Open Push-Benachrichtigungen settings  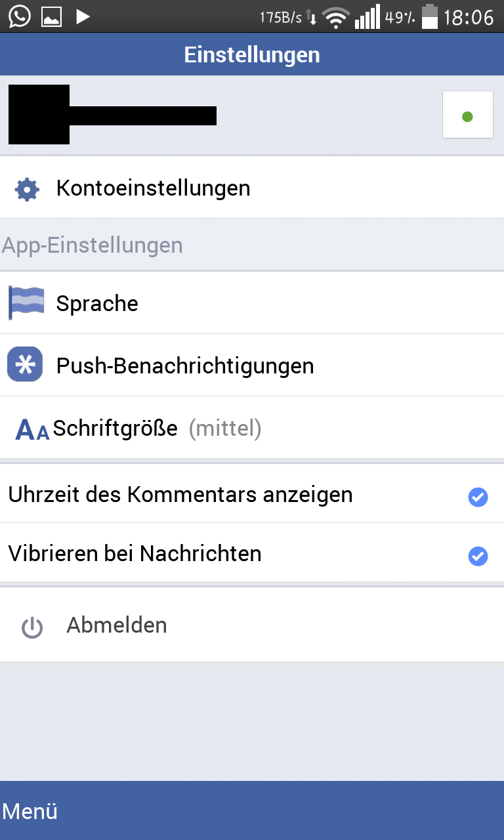185,366
